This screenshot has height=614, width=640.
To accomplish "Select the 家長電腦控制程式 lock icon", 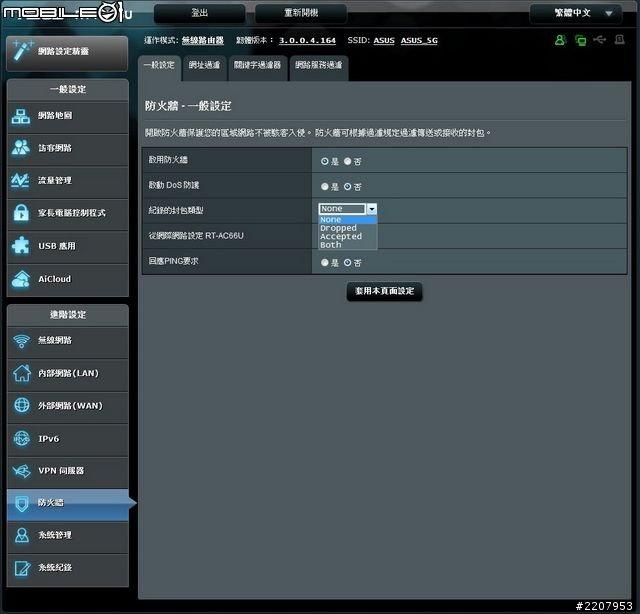I will 22,213.
